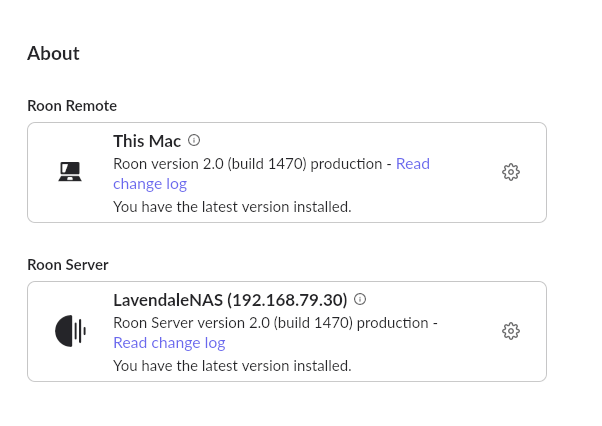The width and height of the screenshot is (602, 426).
Task: Click Roon version 2.0 text for This Mac
Action: pyautogui.click(x=168, y=164)
